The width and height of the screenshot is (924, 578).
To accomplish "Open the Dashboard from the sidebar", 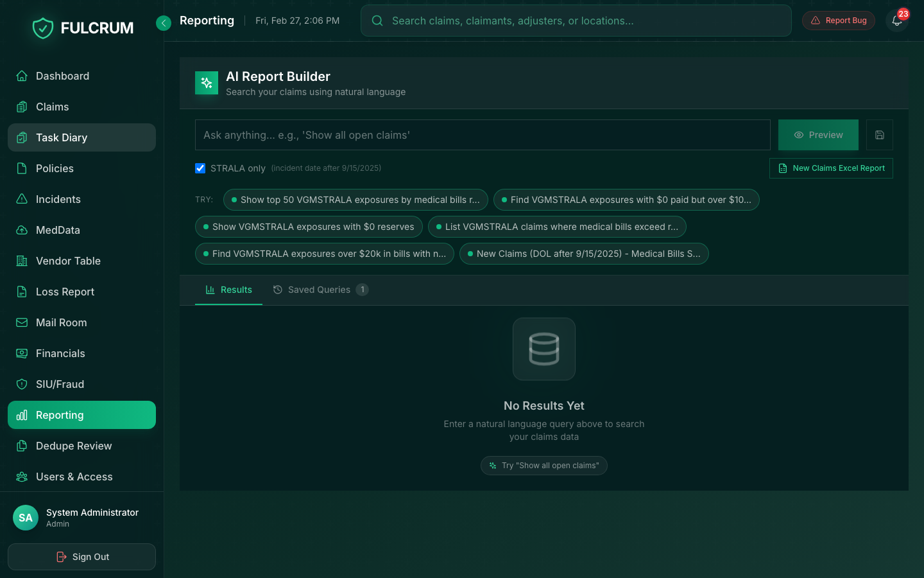I will tap(62, 76).
